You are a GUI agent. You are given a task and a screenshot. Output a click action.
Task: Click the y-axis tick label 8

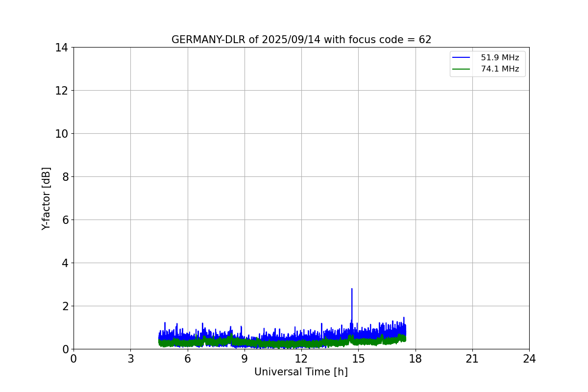[65, 177]
